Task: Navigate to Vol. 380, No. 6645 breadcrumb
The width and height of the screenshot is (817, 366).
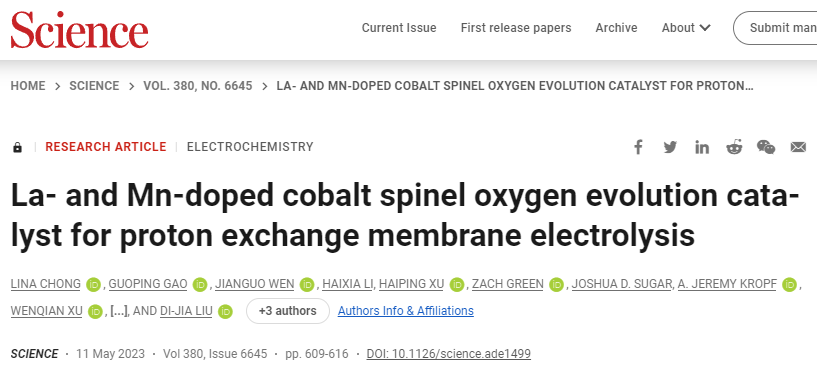Action: coord(198,86)
